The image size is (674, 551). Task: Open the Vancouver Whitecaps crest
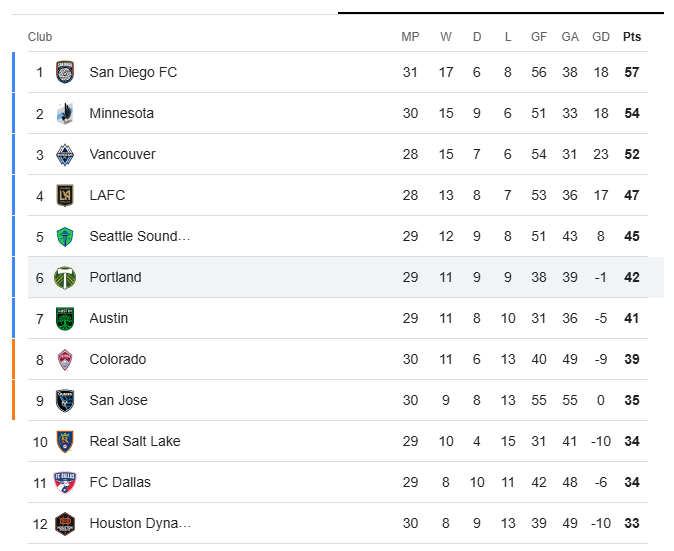click(65, 154)
